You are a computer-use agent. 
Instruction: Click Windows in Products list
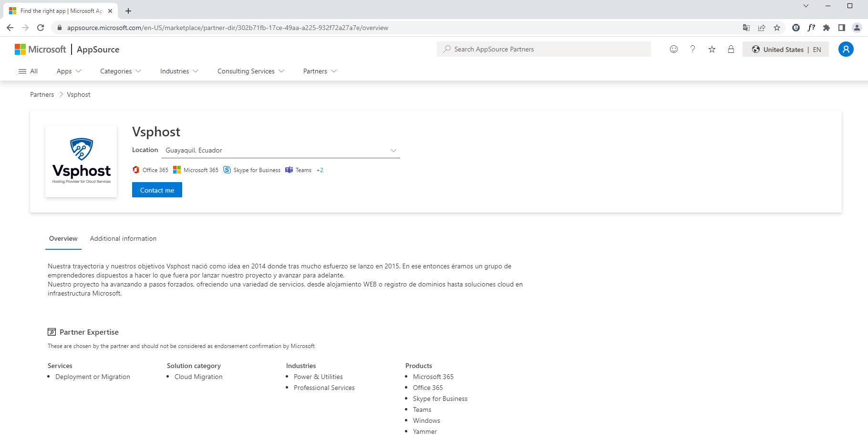[x=426, y=420]
